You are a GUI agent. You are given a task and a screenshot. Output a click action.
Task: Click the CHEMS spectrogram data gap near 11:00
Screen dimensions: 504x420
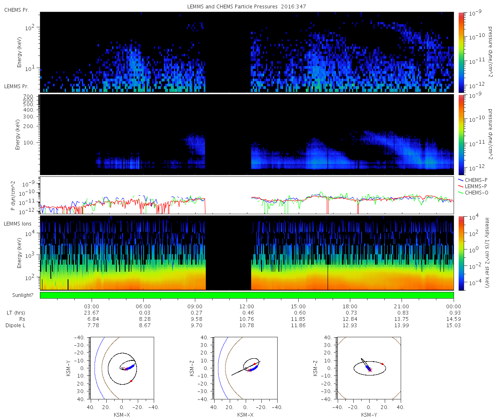pos(228,52)
